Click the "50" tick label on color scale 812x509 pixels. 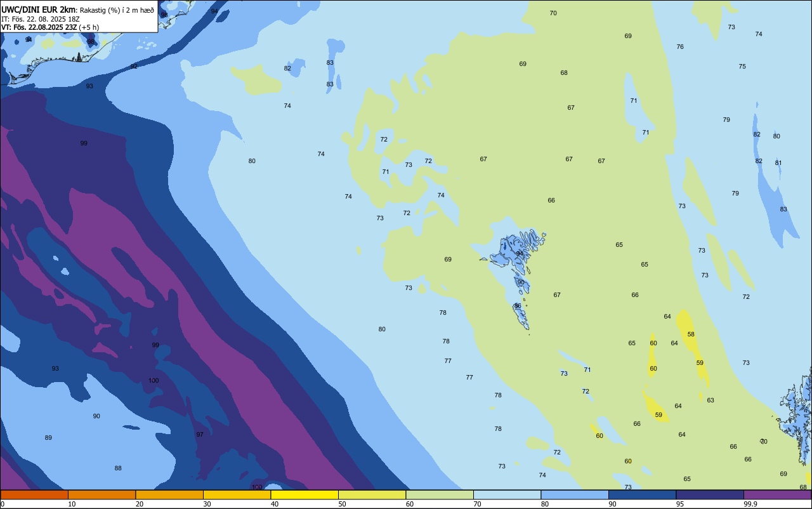click(x=343, y=504)
